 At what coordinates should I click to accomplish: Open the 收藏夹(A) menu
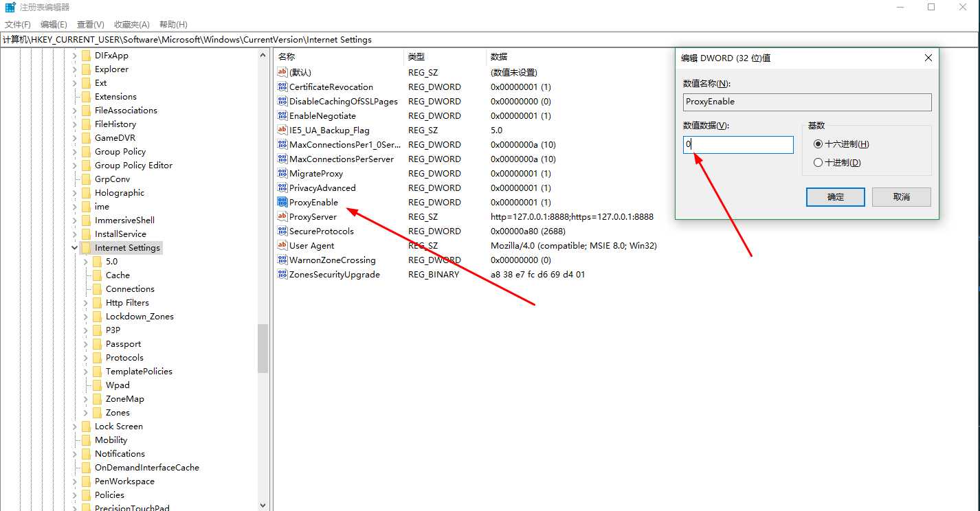coord(133,24)
